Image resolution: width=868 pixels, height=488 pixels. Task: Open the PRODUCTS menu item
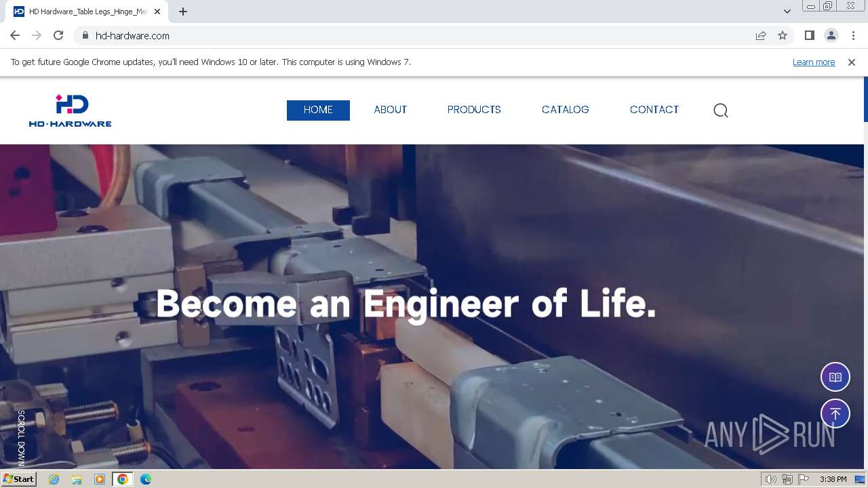[x=474, y=110]
